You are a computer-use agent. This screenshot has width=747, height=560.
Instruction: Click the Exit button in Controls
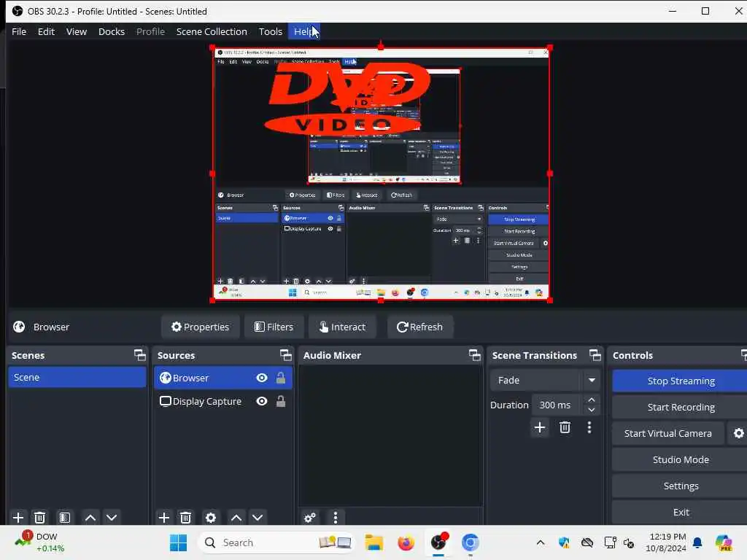681,512
